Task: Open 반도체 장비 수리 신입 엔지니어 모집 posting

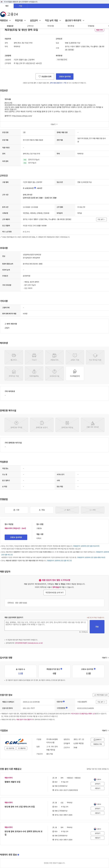Action: (x=20, y=807)
